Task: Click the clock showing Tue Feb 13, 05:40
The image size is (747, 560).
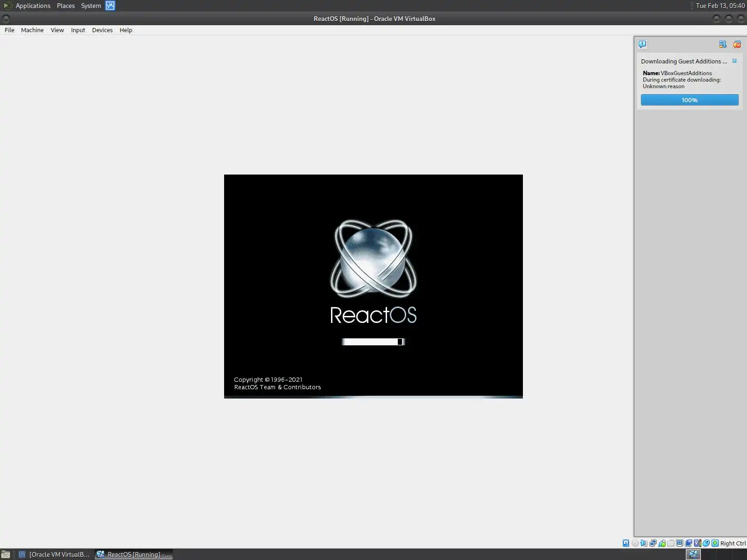Action: [720, 6]
